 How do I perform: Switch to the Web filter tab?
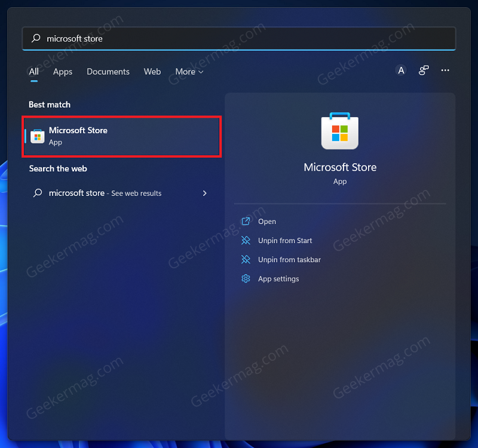pyautogui.click(x=152, y=72)
